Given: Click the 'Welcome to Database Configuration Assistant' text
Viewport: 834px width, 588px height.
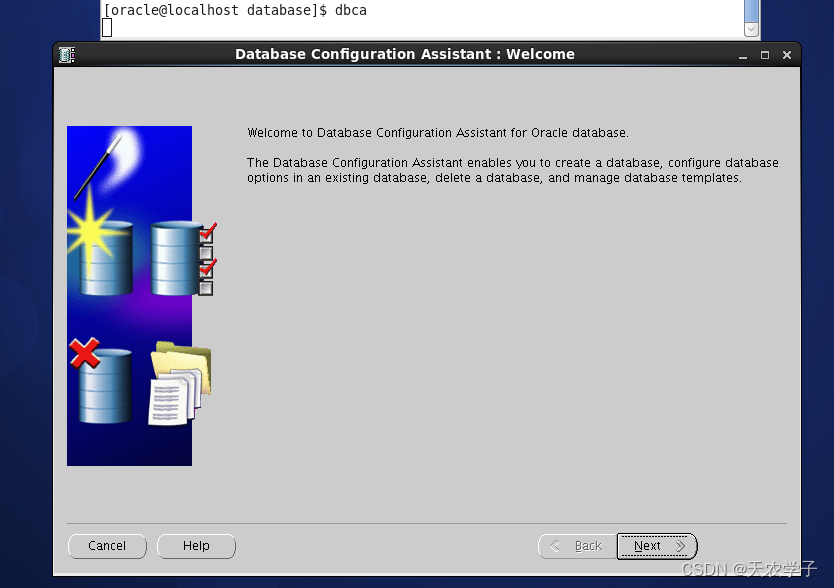Looking at the screenshot, I should point(438,132).
